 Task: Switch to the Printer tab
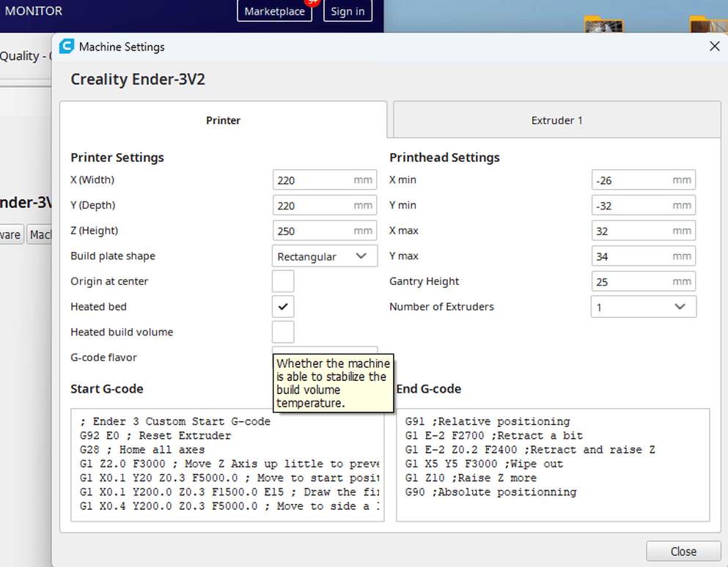[224, 120]
